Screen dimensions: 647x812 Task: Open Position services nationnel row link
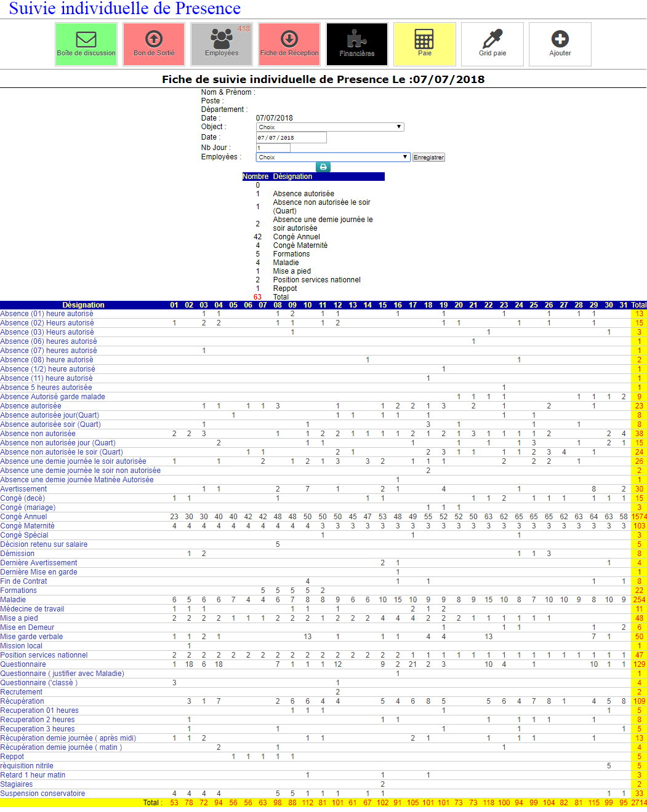44,655
